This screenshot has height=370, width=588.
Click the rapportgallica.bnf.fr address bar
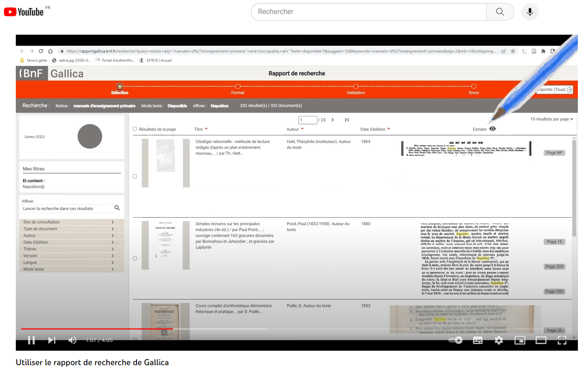click(281, 51)
